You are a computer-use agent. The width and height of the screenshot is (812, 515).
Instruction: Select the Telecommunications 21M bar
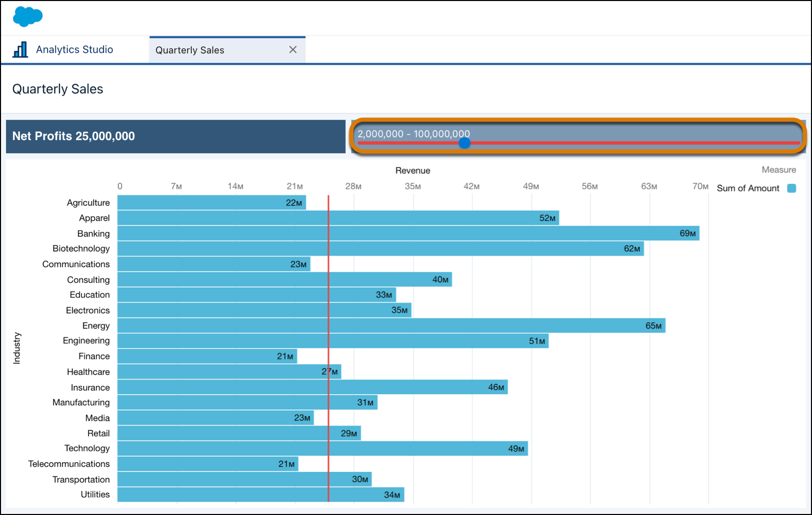pyautogui.click(x=208, y=464)
